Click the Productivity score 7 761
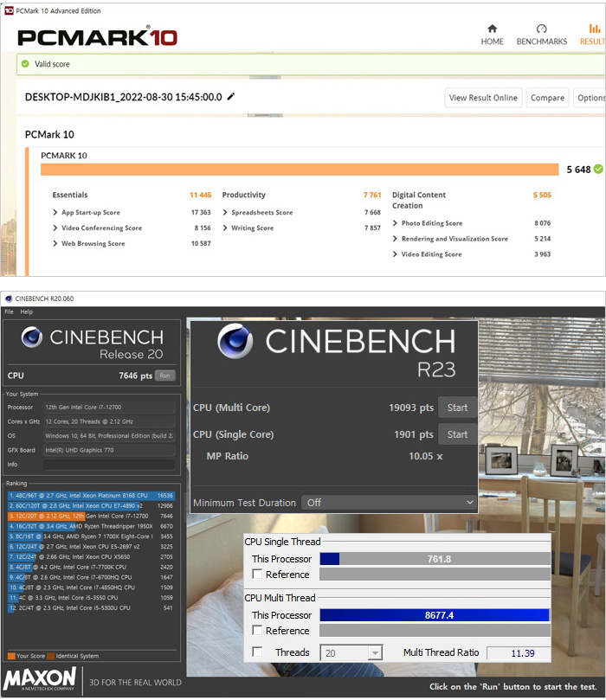The height and width of the screenshot is (700, 606). 372,195
